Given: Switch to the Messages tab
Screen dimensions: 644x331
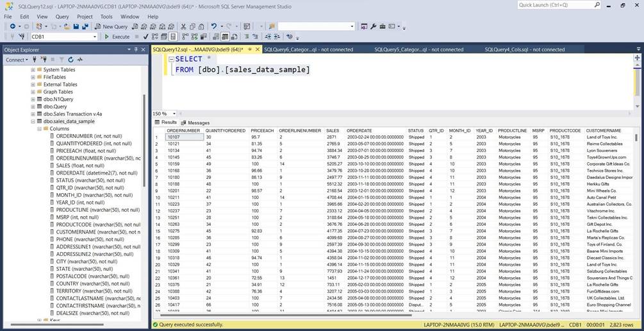Looking at the screenshot, I should pyautogui.click(x=195, y=123).
